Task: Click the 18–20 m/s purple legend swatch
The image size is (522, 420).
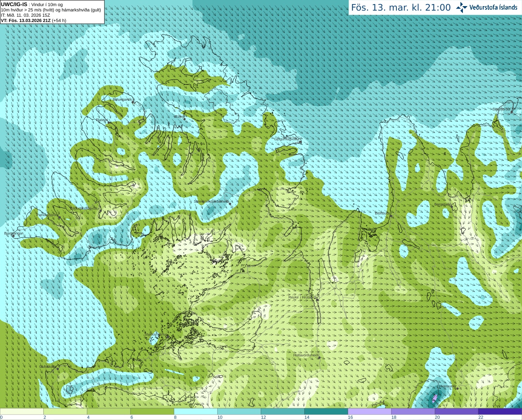Action: click(413, 411)
